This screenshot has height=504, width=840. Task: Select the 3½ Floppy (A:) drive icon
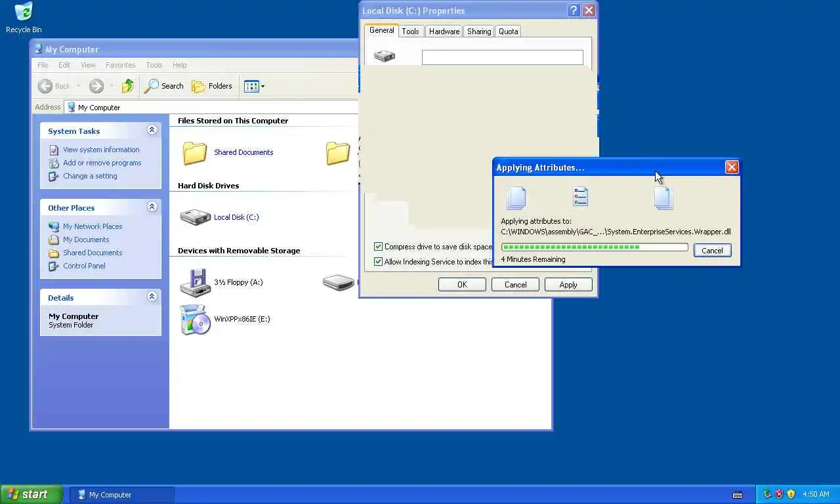(195, 282)
